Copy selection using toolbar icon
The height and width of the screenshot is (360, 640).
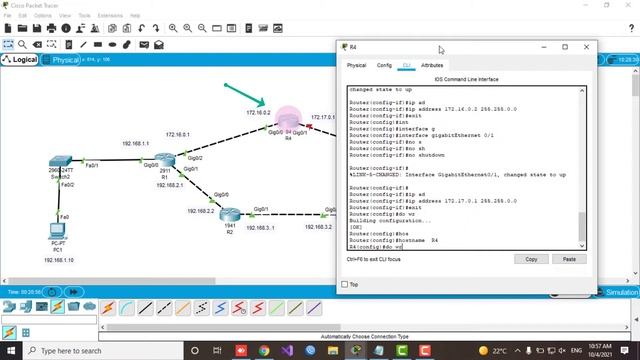click(x=112, y=28)
